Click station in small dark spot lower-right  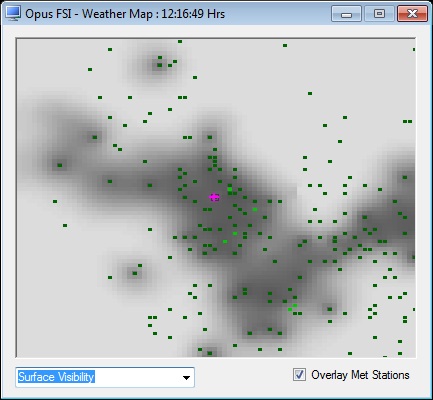pyautogui.click(x=330, y=309)
